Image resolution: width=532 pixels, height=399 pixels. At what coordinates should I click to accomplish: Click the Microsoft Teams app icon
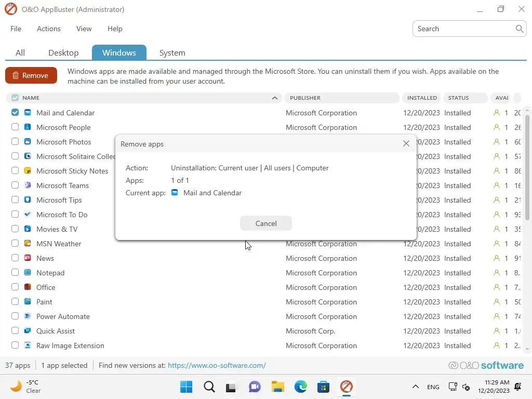28,185
